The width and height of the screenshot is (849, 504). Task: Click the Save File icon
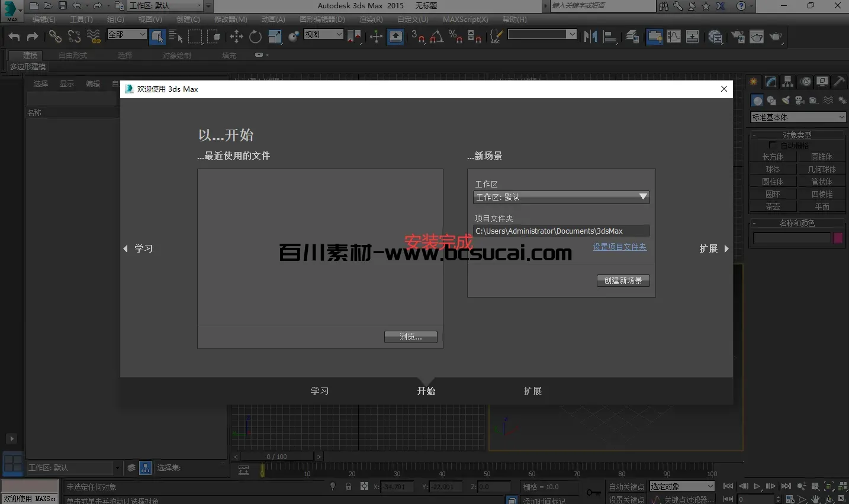pyautogui.click(x=62, y=6)
